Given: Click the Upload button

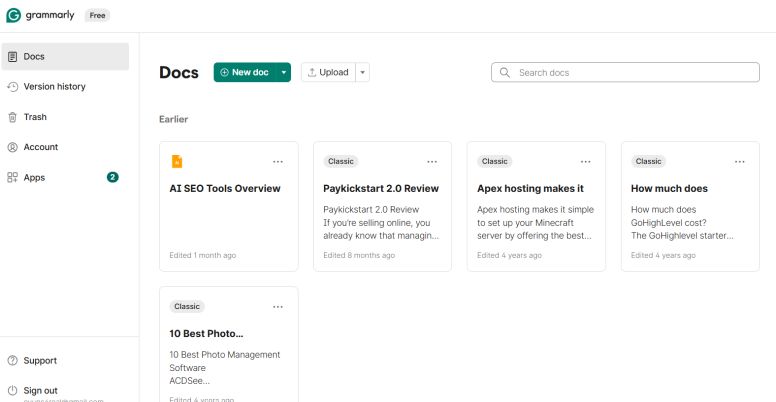Looking at the screenshot, I should [328, 72].
